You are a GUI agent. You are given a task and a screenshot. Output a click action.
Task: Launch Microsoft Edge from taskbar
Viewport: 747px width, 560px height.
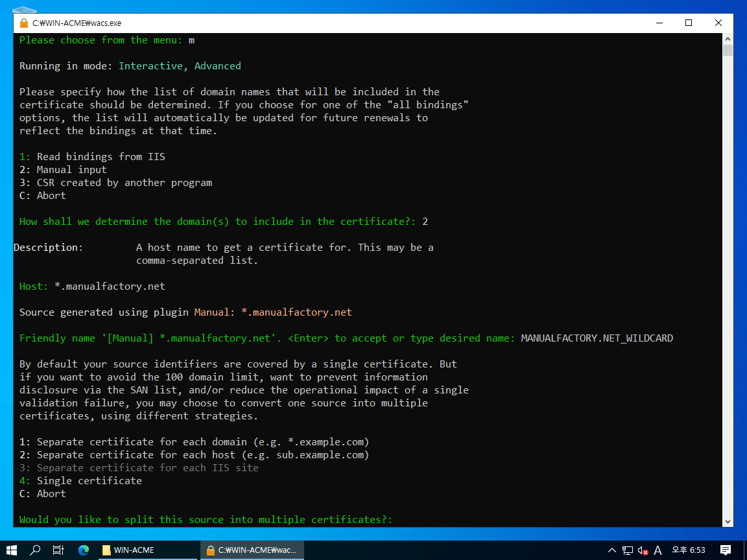pos(84,550)
